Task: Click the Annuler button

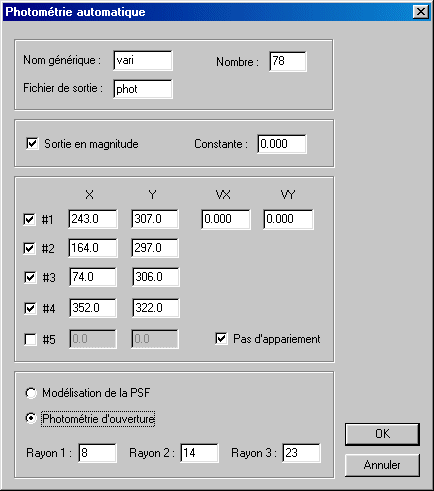Action: pos(382,465)
